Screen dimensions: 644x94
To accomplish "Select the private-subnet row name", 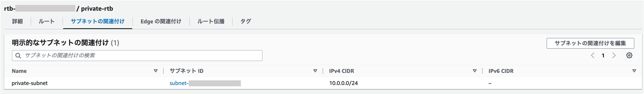I will [x=30, y=83].
